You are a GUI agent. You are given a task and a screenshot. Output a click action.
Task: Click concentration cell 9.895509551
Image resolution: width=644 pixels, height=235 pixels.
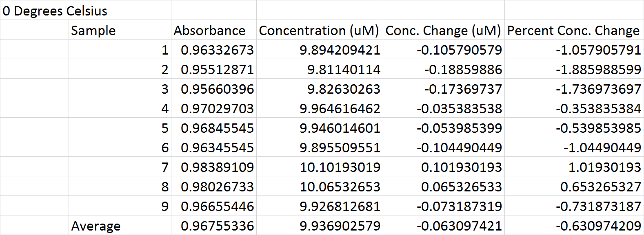pos(340,147)
